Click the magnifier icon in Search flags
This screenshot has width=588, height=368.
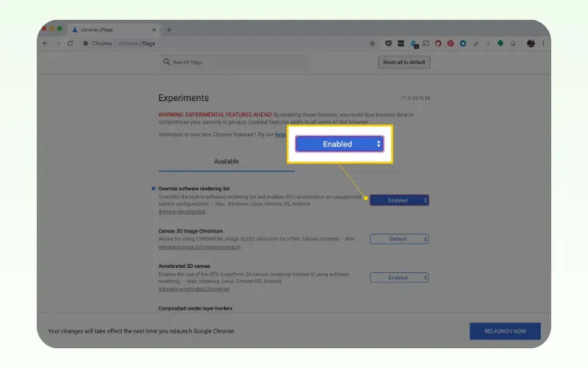[x=167, y=62]
